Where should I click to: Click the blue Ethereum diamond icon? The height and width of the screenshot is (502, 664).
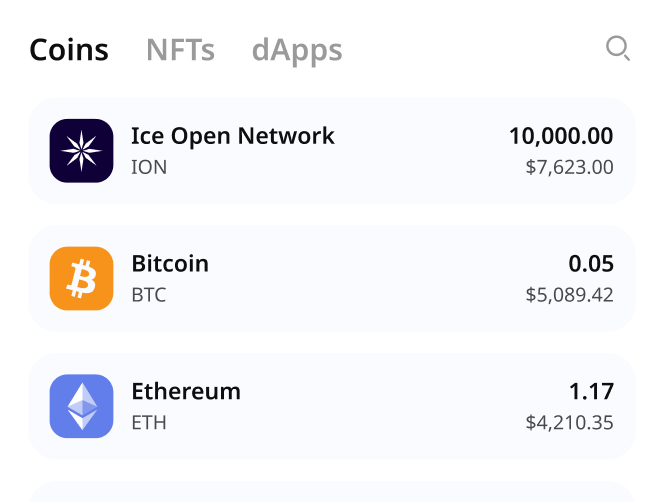pos(81,406)
